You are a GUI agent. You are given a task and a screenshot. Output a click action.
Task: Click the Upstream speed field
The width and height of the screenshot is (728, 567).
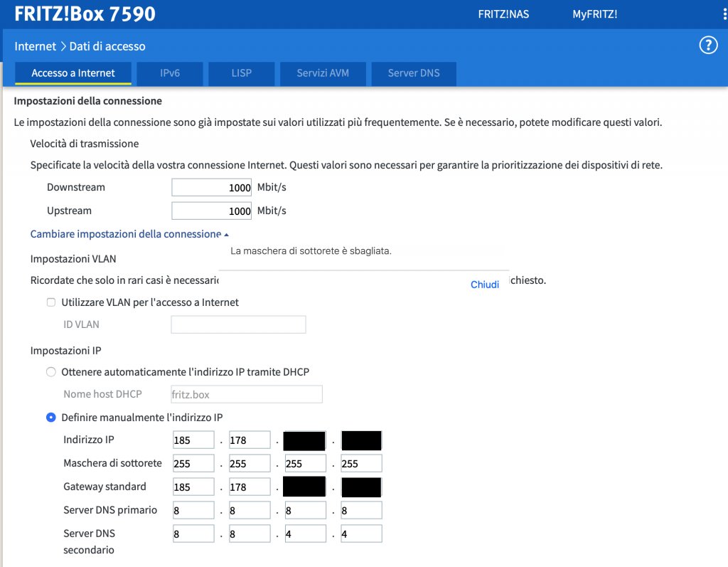click(212, 211)
